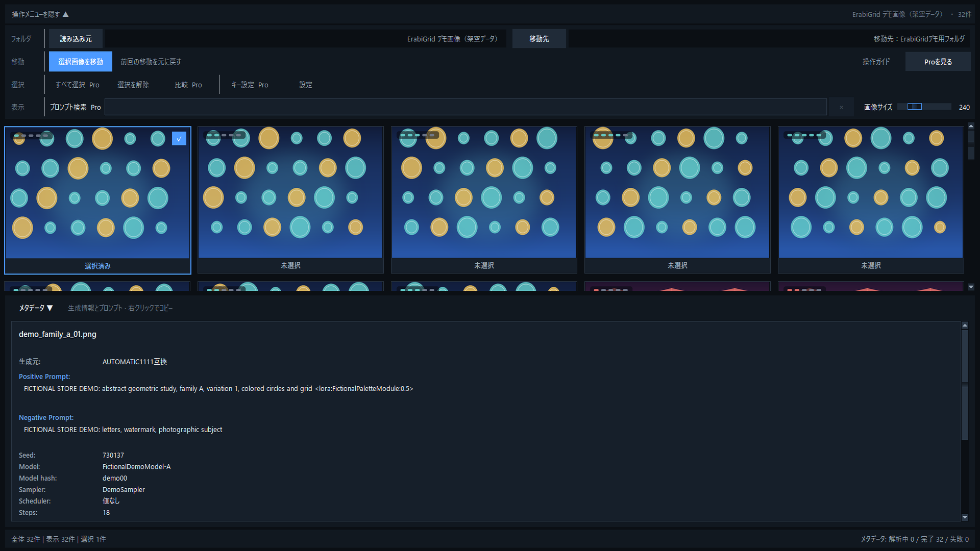Click the 移動先 destination button

coord(539,39)
